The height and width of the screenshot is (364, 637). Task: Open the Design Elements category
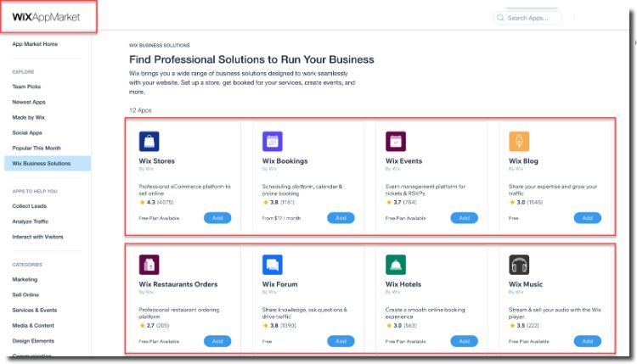33,341
